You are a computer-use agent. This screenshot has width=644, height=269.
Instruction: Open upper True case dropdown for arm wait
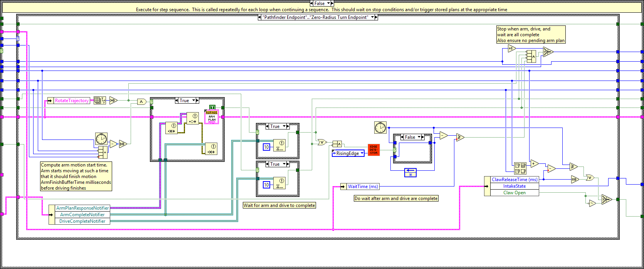click(285, 126)
